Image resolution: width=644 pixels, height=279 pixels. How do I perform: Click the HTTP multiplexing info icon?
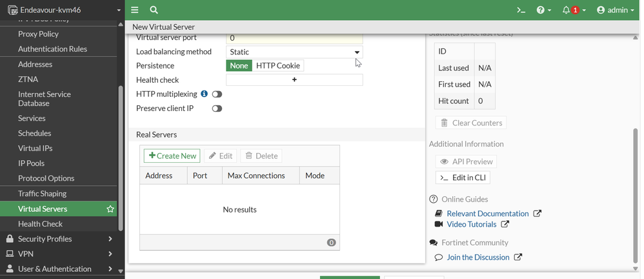(x=205, y=94)
